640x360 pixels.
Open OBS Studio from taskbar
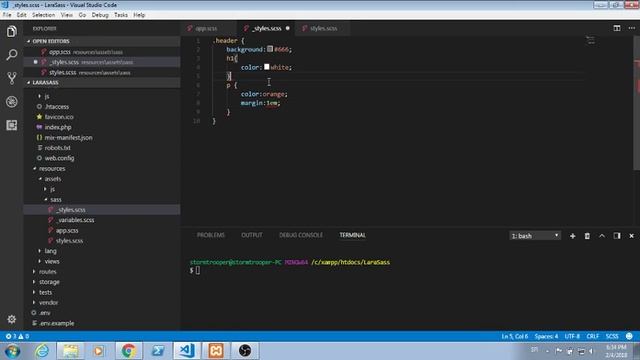[244, 351]
